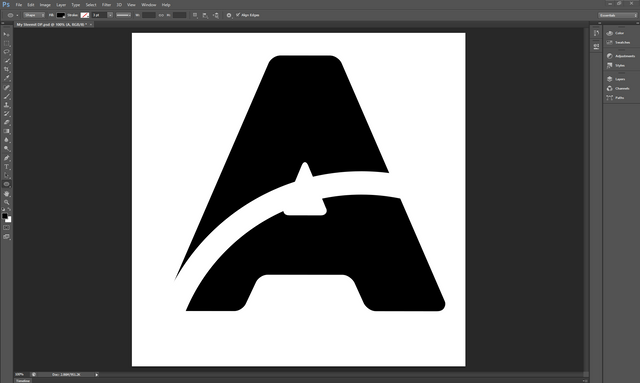Select the Pen tool
The image size is (640, 383).
7,158
